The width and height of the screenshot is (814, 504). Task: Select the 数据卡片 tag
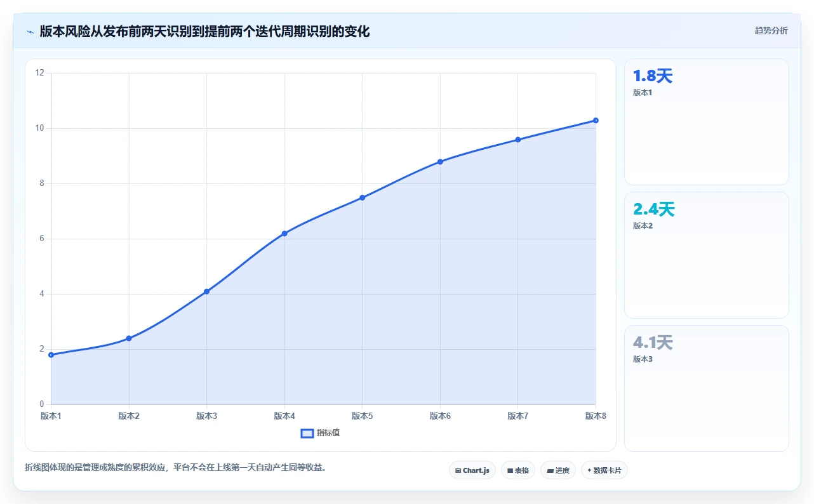[x=604, y=470]
